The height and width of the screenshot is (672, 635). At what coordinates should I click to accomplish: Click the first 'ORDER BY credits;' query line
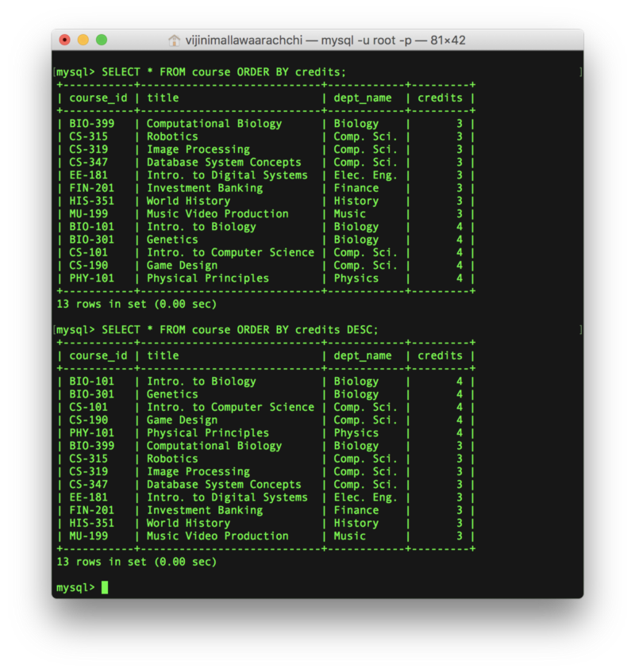tap(224, 72)
